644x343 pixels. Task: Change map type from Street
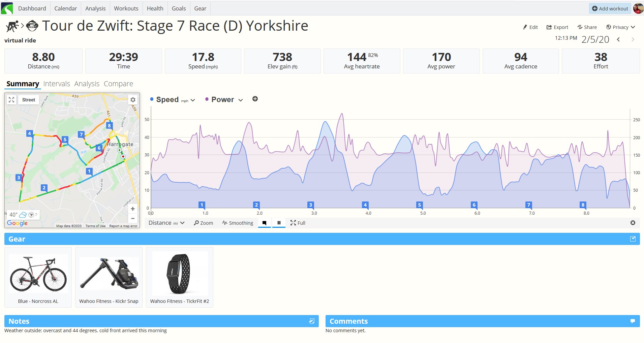pos(29,100)
